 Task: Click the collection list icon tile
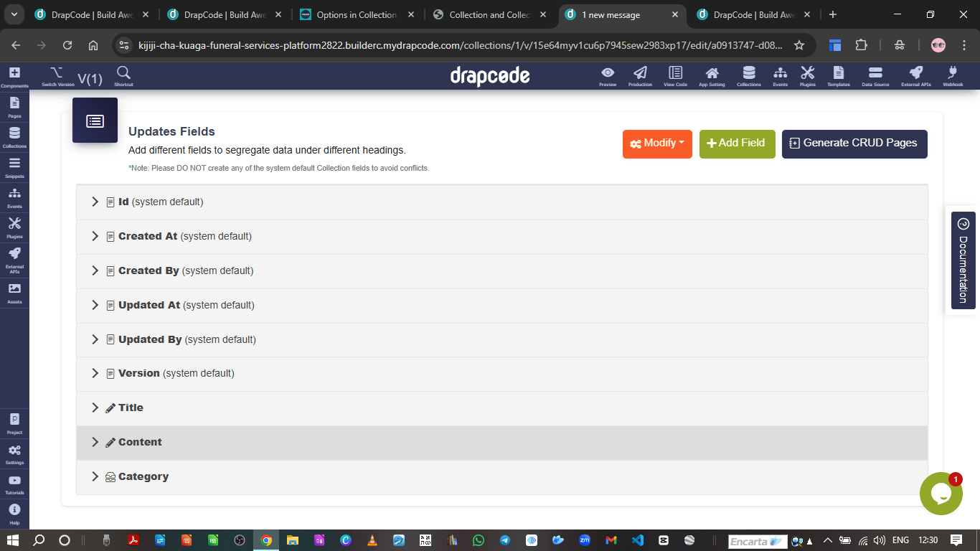95,121
